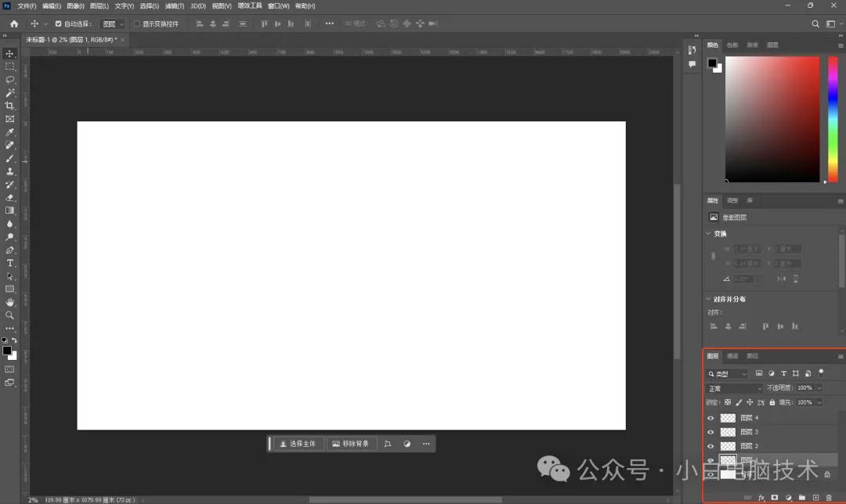Click the trash icon to delete layer
846x504 pixels.
point(829,498)
